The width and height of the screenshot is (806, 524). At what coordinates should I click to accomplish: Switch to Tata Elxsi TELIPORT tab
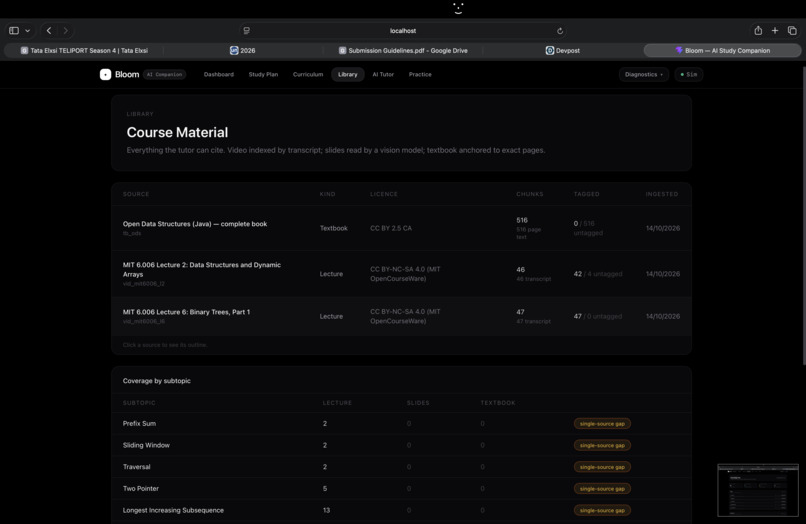click(x=84, y=50)
